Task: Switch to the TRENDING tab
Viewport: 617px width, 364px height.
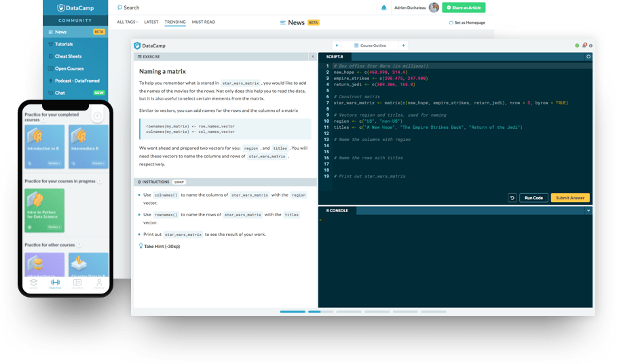Action: click(x=175, y=22)
